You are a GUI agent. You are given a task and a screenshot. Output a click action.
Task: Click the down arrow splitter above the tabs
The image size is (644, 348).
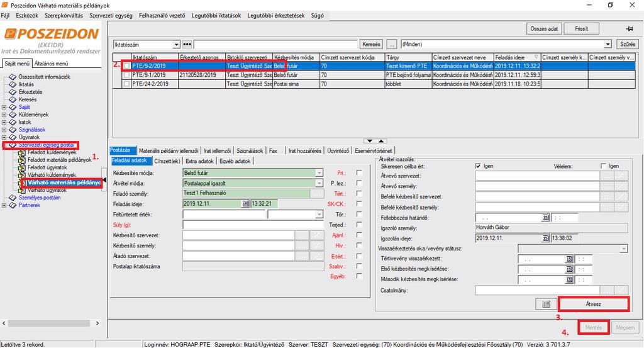coord(370,141)
